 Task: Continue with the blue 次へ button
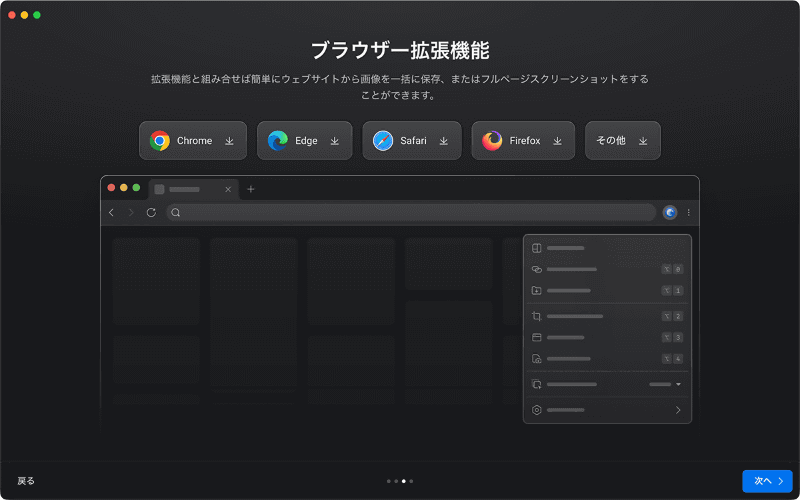click(767, 481)
